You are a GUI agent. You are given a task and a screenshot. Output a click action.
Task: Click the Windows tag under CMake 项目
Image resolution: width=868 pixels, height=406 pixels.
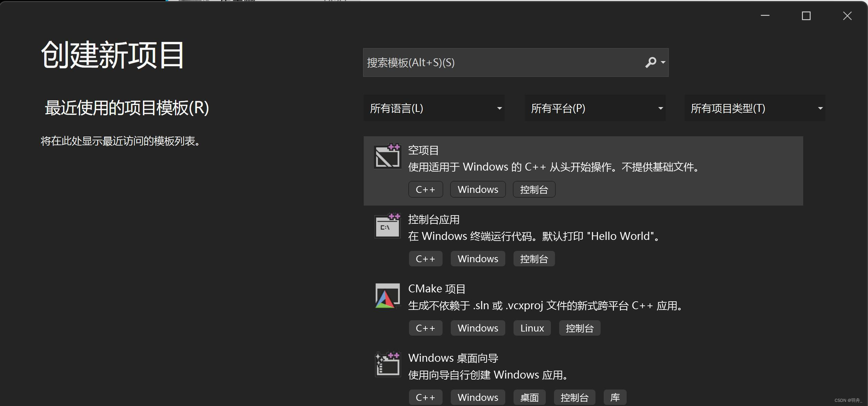[478, 328]
